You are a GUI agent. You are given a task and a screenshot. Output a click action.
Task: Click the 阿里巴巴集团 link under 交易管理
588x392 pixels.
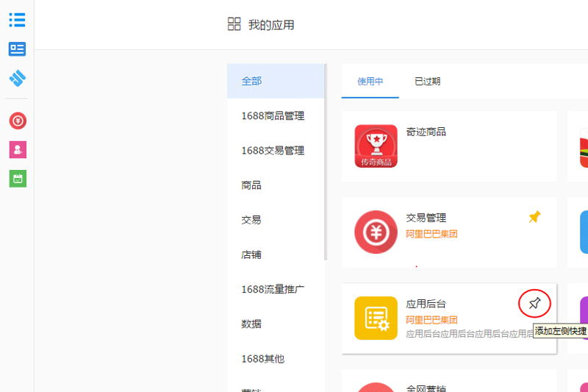tap(431, 234)
